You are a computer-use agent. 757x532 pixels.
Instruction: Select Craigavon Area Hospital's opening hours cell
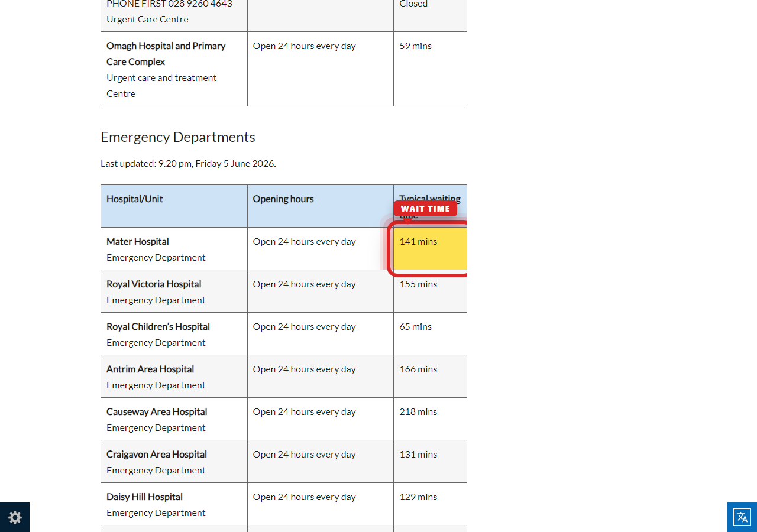(x=321, y=461)
